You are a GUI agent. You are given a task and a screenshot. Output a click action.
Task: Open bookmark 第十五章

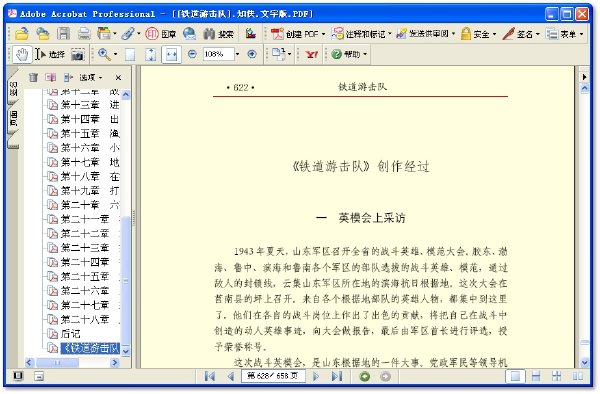click(x=83, y=133)
